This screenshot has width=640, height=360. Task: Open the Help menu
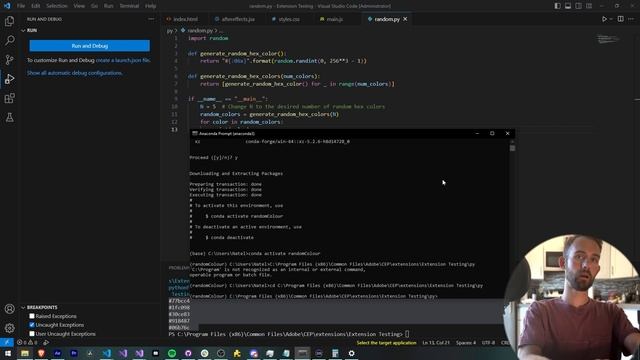pos(151,6)
